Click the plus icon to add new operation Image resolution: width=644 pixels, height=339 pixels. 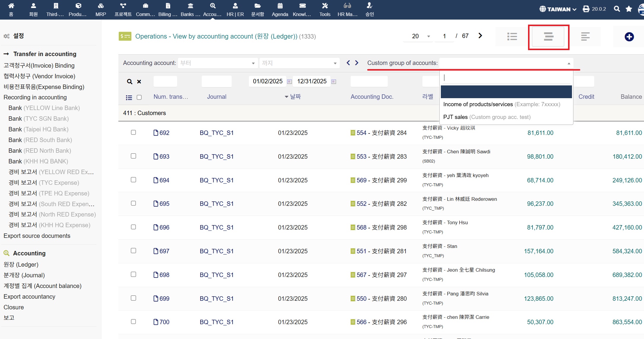click(629, 37)
